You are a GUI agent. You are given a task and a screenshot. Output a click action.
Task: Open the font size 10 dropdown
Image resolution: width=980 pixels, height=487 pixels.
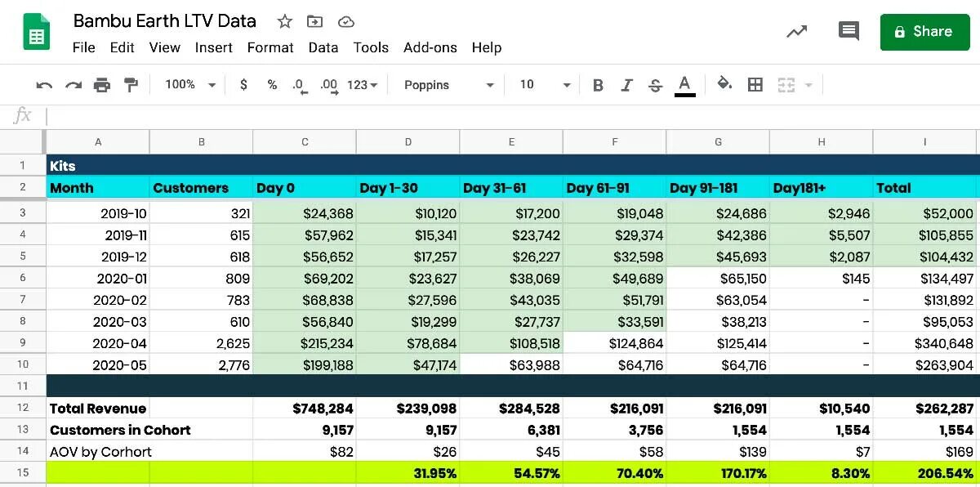click(x=546, y=85)
